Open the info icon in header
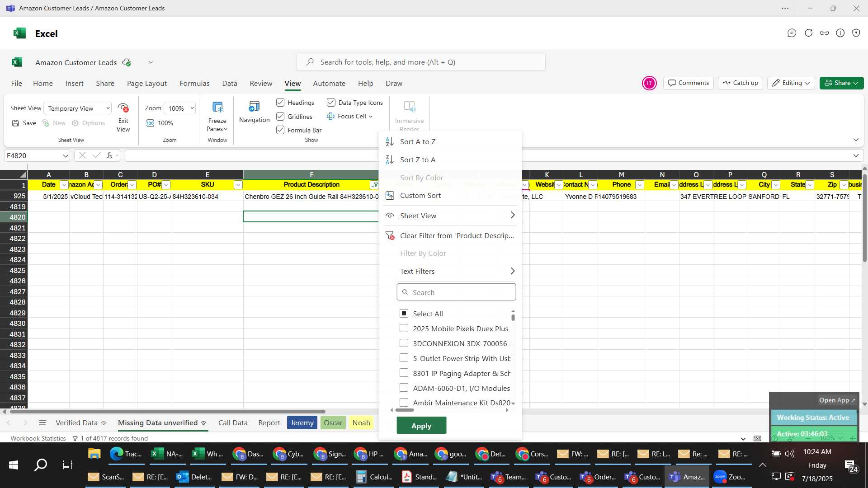Image resolution: width=868 pixels, height=488 pixels. point(840,33)
